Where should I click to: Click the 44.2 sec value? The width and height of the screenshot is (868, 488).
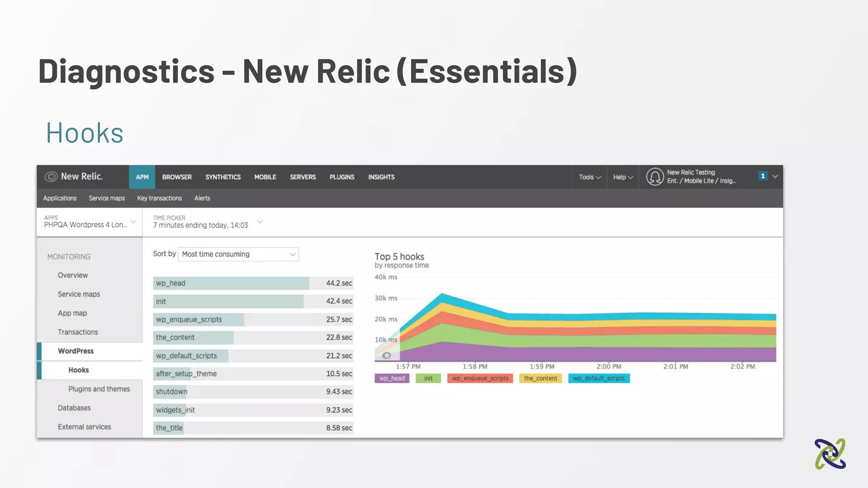(339, 283)
